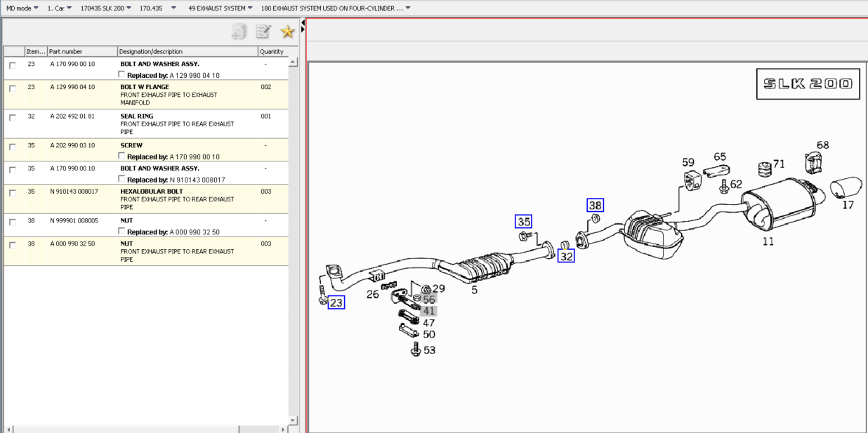The image size is (868, 433).
Task: Click the yellow star favorites icon
Action: [x=287, y=32]
